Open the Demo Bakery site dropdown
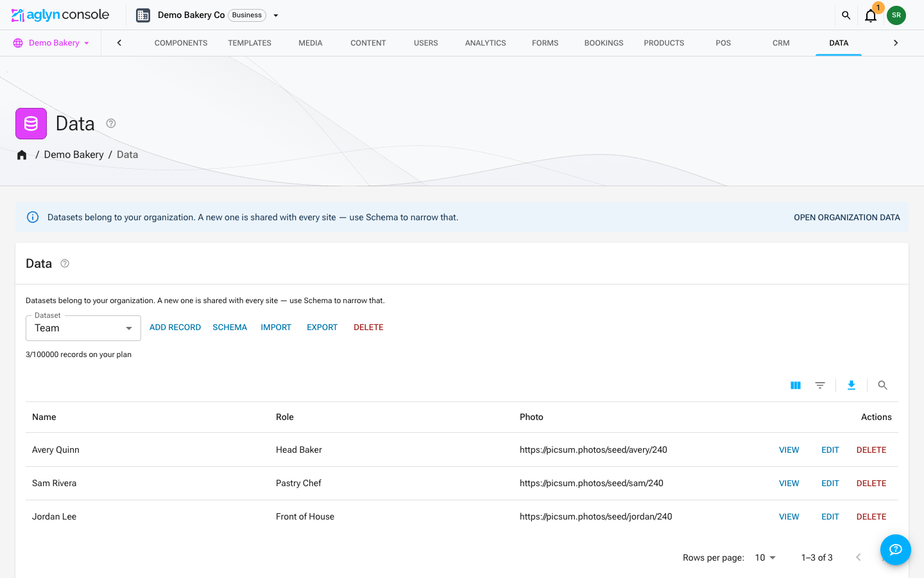This screenshot has width=924, height=578. click(x=51, y=43)
